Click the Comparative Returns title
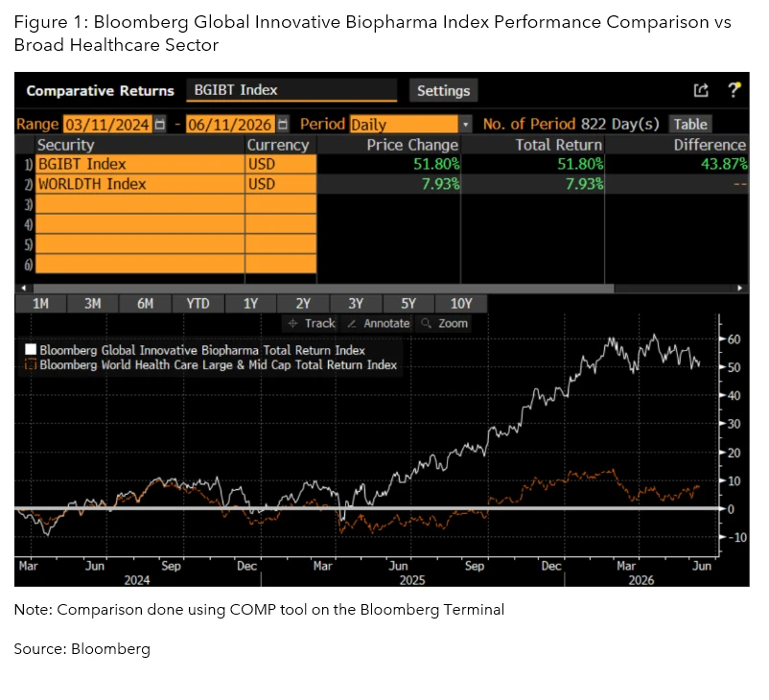 [x=100, y=91]
